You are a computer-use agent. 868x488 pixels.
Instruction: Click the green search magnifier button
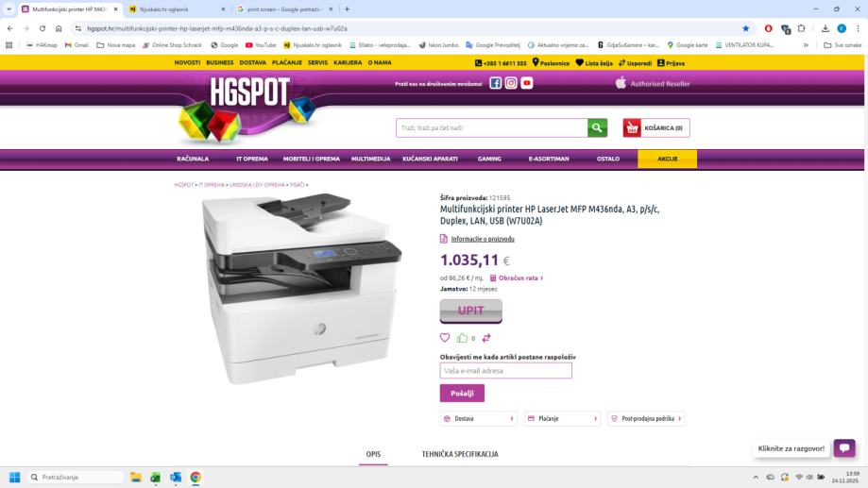pyautogui.click(x=597, y=127)
